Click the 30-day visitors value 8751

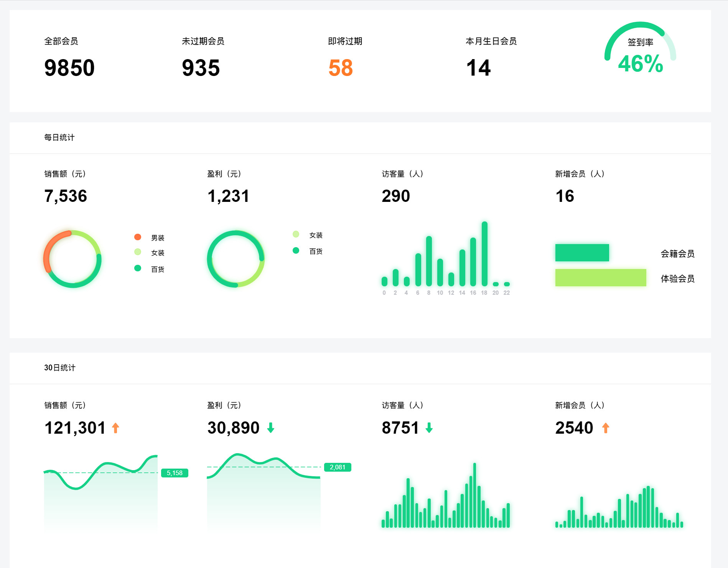pyautogui.click(x=400, y=428)
